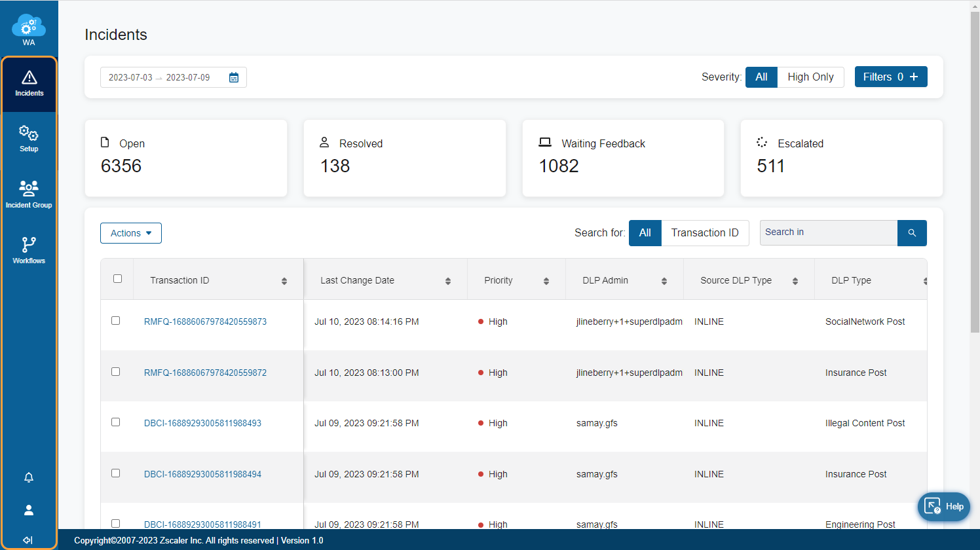Select Transaction ID search mode
This screenshot has width=980, height=550.
[705, 233]
